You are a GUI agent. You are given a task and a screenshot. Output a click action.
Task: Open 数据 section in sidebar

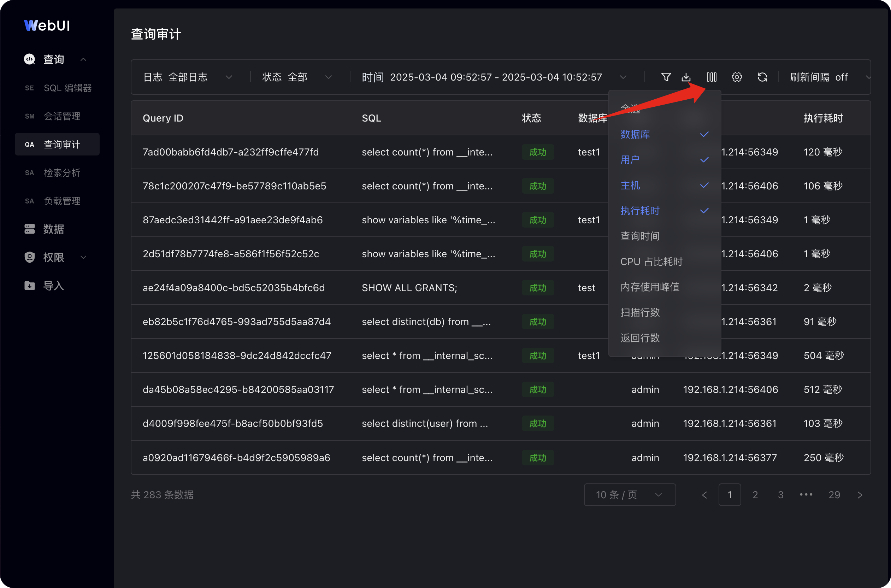point(53,229)
